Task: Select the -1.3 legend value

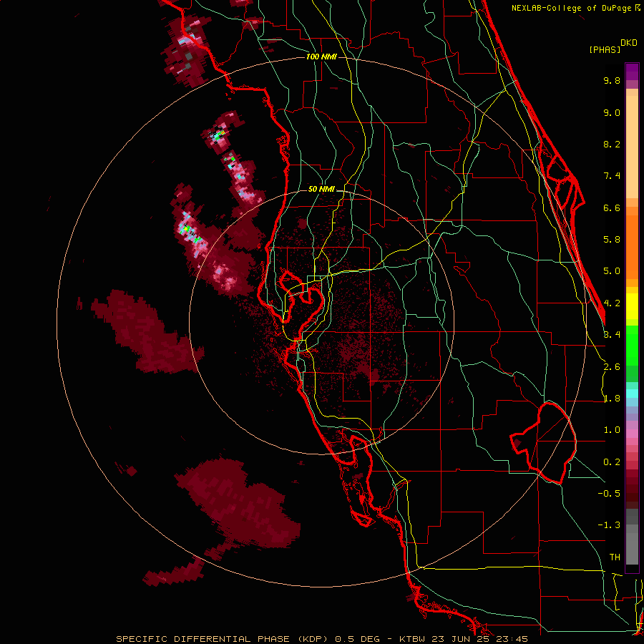Action: coord(609,525)
